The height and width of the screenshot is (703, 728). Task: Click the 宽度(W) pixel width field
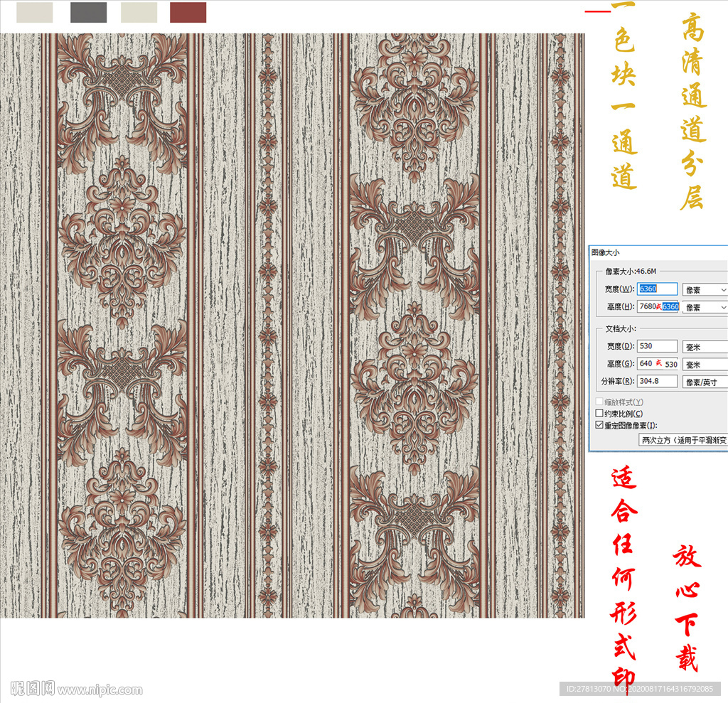point(658,289)
